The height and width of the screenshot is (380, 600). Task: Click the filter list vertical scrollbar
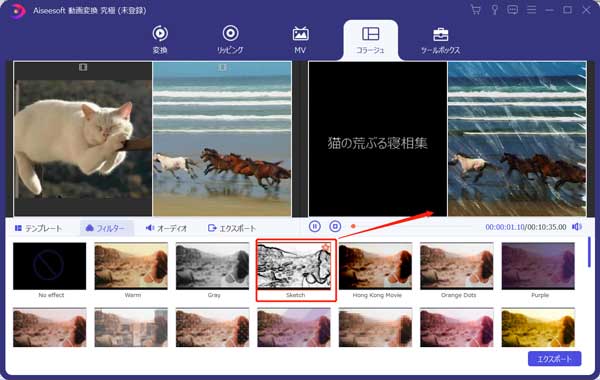[x=589, y=253]
